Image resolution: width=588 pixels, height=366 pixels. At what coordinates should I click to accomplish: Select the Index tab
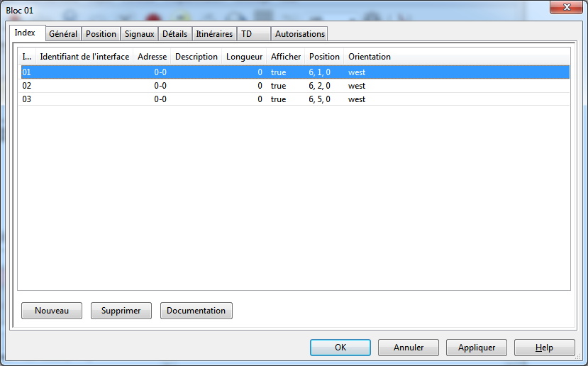pyautogui.click(x=25, y=33)
